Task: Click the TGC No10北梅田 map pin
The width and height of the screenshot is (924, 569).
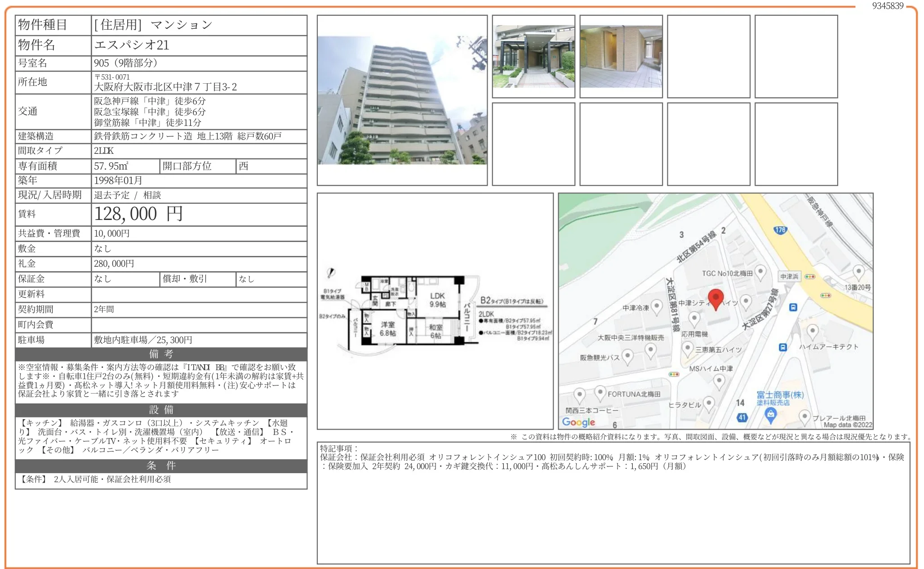Action: pos(760,272)
